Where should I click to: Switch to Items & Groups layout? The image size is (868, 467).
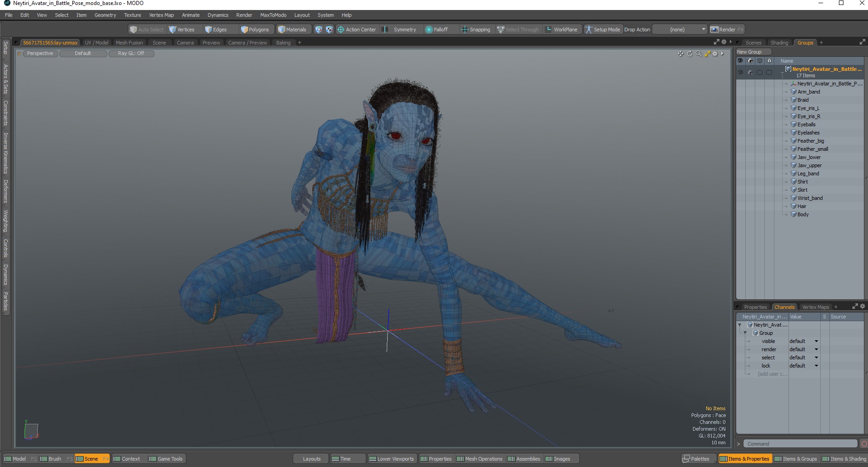pyautogui.click(x=795, y=459)
